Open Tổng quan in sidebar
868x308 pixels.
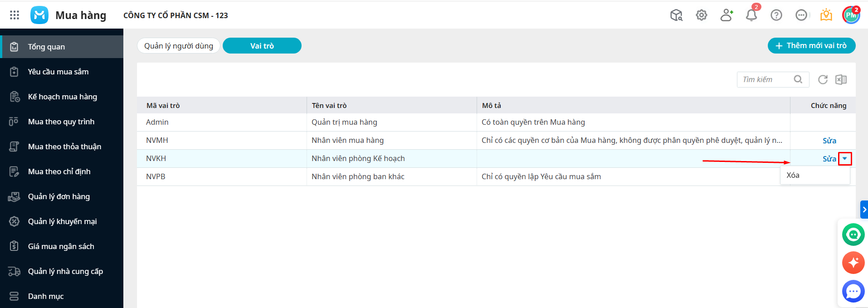pos(62,47)
